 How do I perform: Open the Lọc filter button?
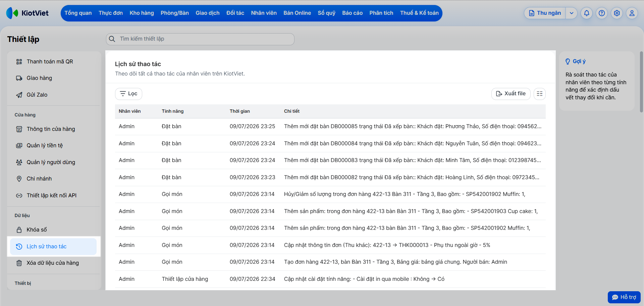click(x=128, y=94)
